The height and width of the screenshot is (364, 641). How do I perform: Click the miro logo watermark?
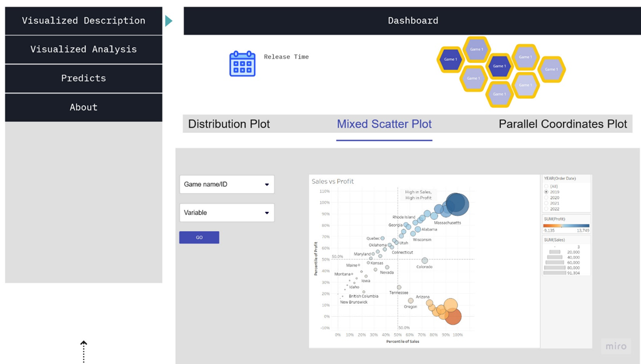(616, 346)
